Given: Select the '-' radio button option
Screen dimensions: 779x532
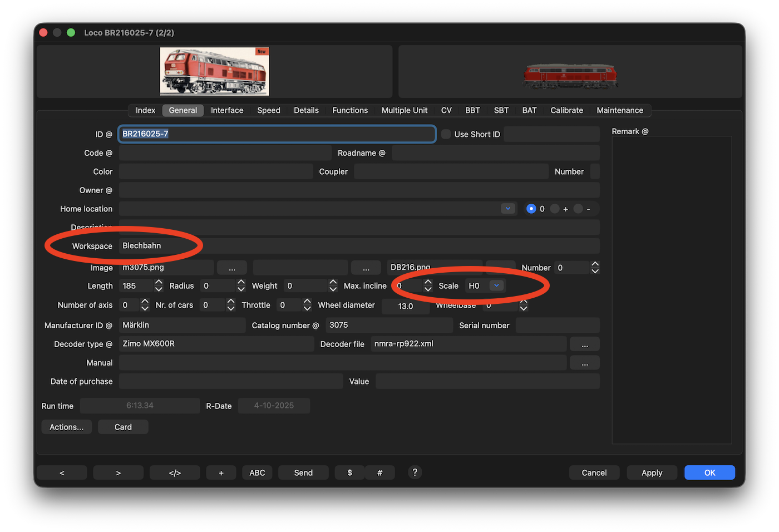Looking at the screenshot, I should pos(578,209).
